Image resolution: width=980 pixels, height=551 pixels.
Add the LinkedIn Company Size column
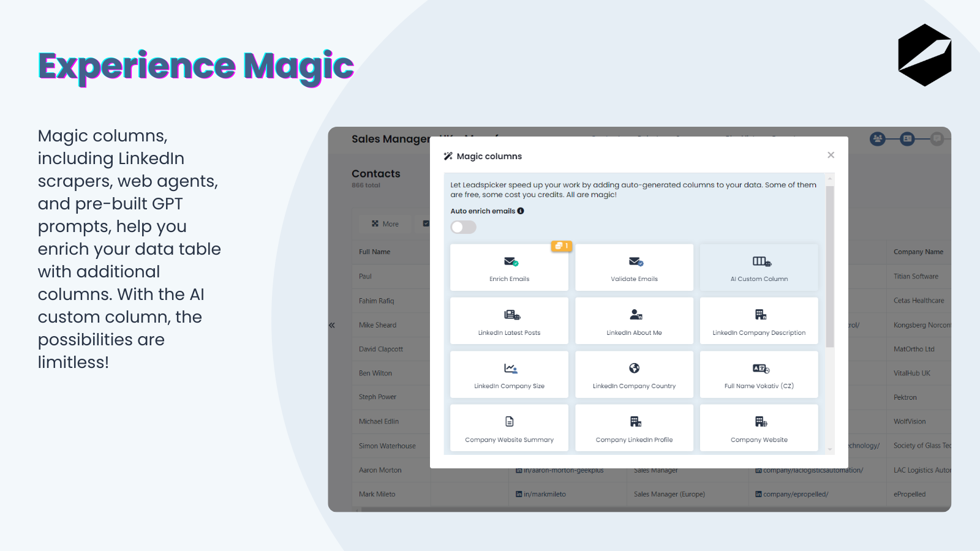tap(509, 375)
